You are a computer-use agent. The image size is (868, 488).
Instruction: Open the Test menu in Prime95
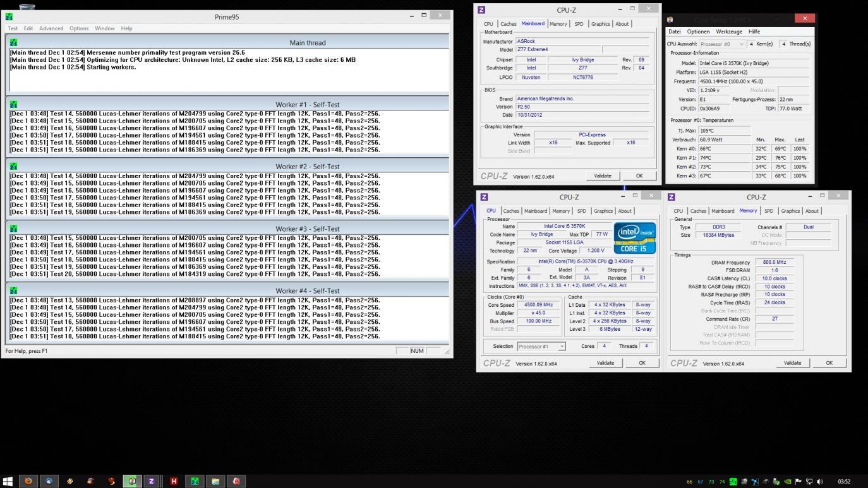pos(13,28)
